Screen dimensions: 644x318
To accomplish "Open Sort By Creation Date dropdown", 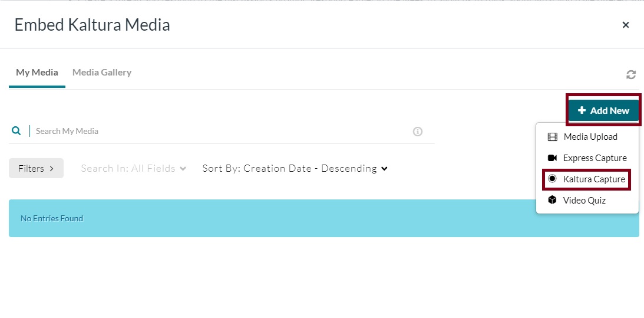I will pyautogui.click(x=295, y=168).
